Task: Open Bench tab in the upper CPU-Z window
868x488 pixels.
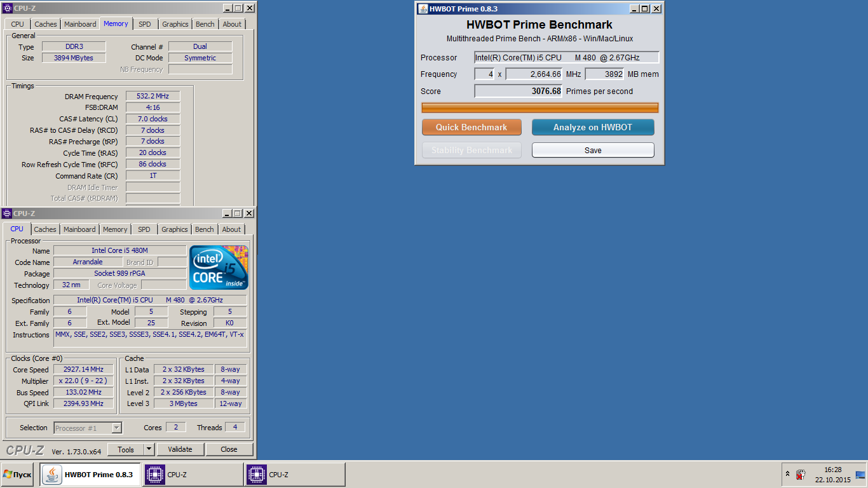Action: pyautogui.click(x=205, y=24)
